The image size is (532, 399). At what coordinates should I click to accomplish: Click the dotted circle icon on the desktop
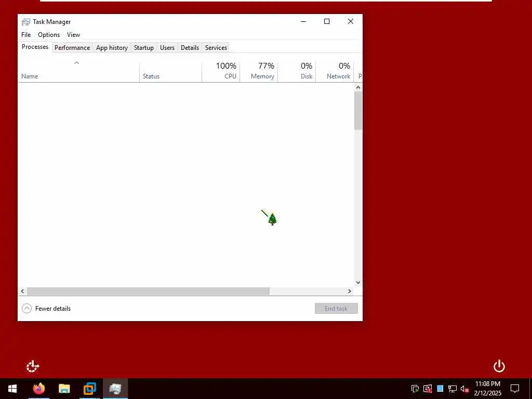33,366
